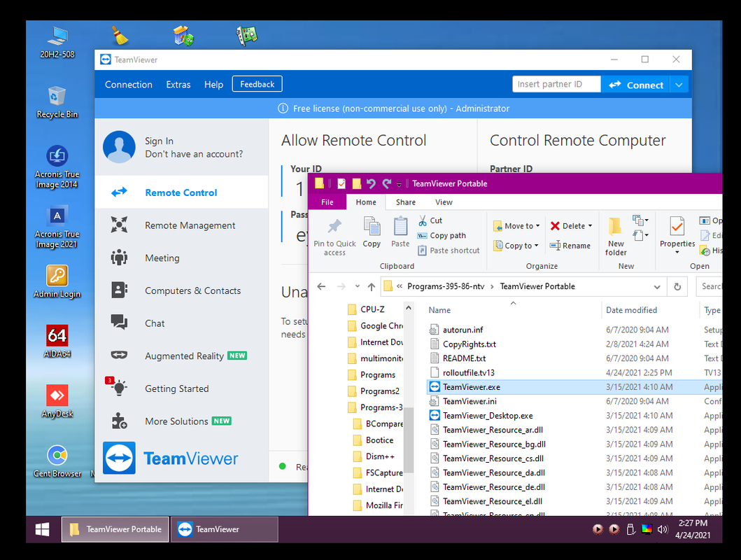Click Paste in the Clipboard group
The height and width of the screenshot is (560, 741).
(400, 232)
